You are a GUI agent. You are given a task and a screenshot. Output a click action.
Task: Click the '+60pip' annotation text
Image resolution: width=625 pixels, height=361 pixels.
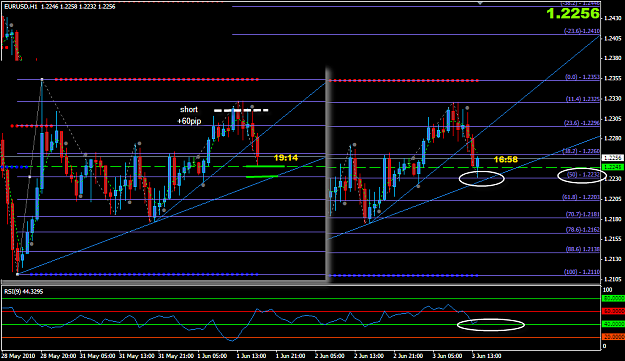(x=189, y=121)
